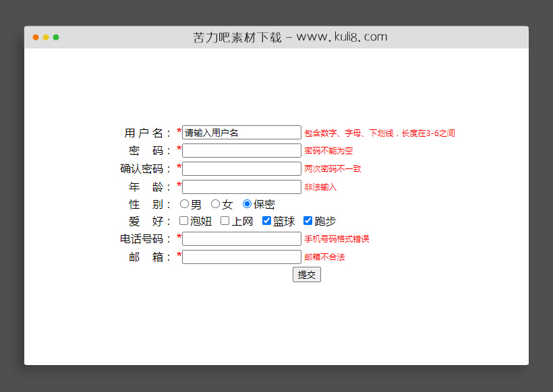The image size is (553, 392).
Task: Select the 男 (male) radio button
Action: click(184, 203)
